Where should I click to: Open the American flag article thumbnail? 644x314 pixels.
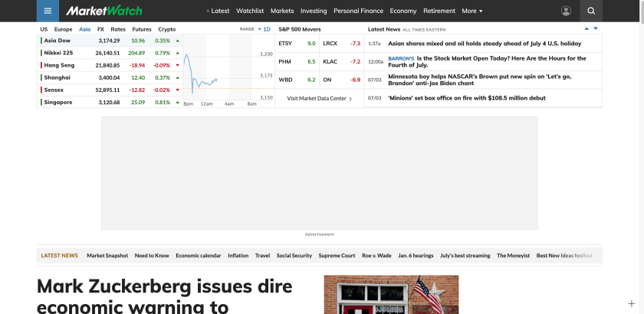[x=391, y=295]
